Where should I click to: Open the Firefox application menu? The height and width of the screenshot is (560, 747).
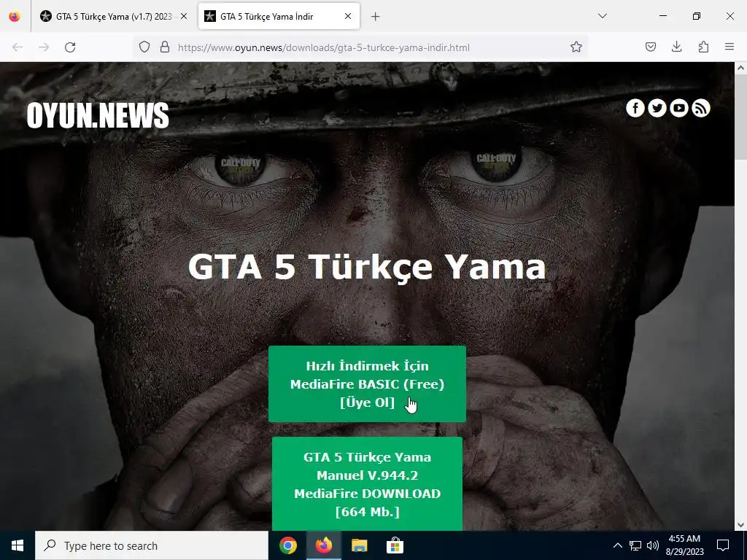pos(729,47)
